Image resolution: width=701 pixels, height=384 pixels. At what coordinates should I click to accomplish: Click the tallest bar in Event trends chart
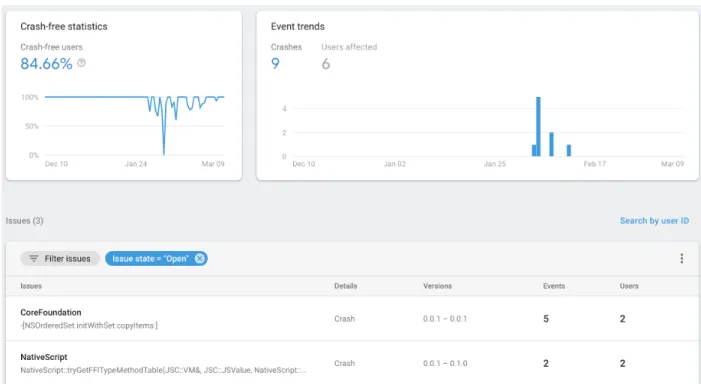[x=538, y=127]
